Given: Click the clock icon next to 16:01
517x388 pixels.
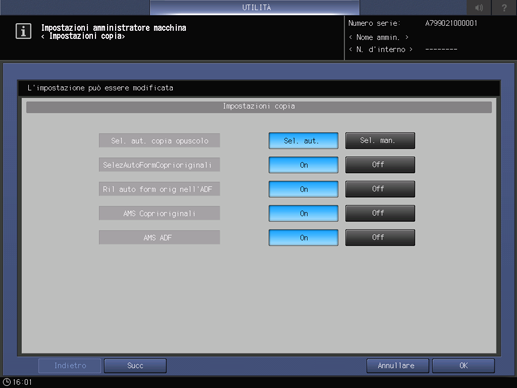Looking at the screenshot, I should point(6,382).
